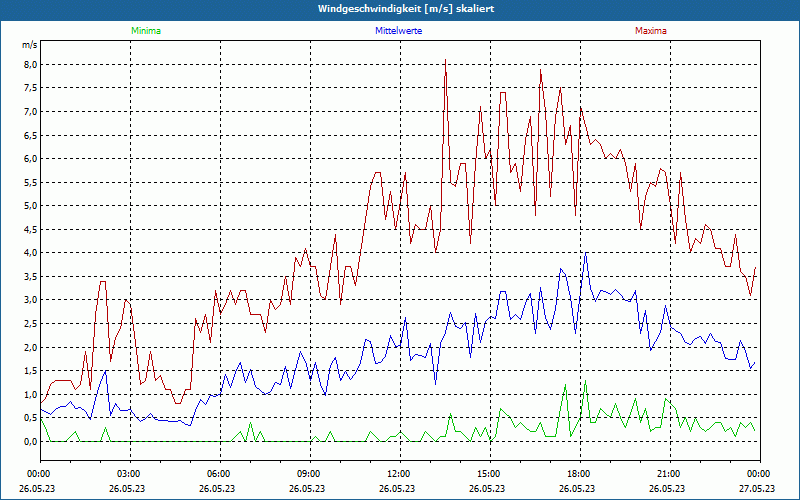
Task: Click the green Minima peak near 18:00
Action: 585,382
